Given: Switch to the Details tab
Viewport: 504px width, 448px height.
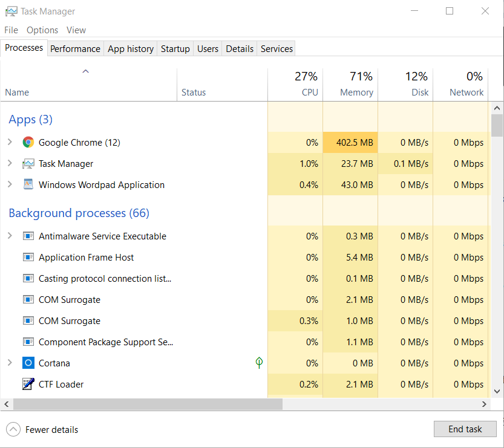Looking at the screenshot, I should pyautogui.click(x=240, y=49).
